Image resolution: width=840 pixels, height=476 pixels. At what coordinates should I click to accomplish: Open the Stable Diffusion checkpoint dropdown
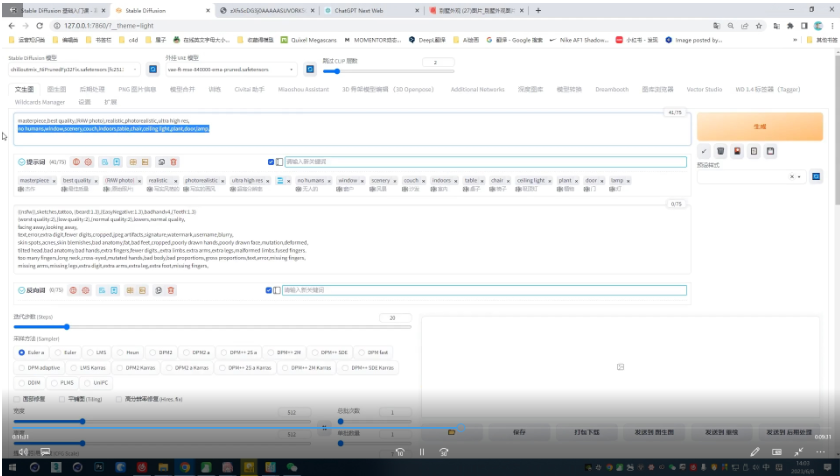coord(74,69)
